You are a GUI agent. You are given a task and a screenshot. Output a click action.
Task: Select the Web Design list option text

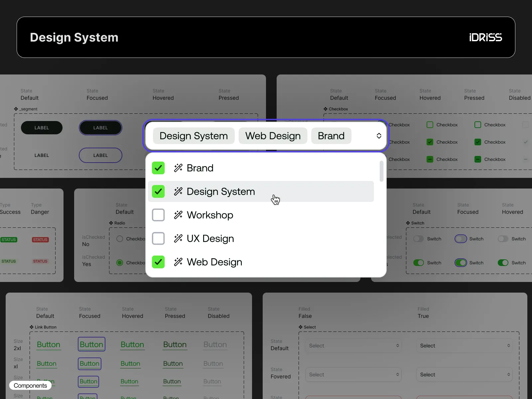214,262
